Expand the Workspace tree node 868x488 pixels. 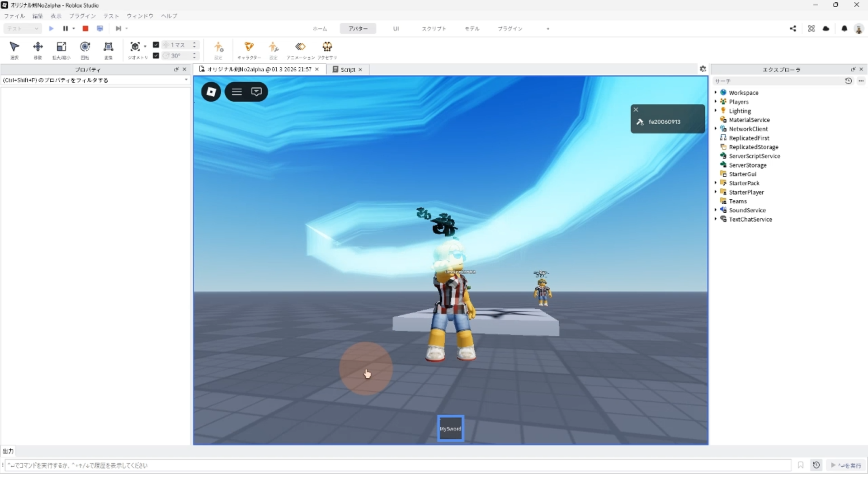(x=716, y=92)
